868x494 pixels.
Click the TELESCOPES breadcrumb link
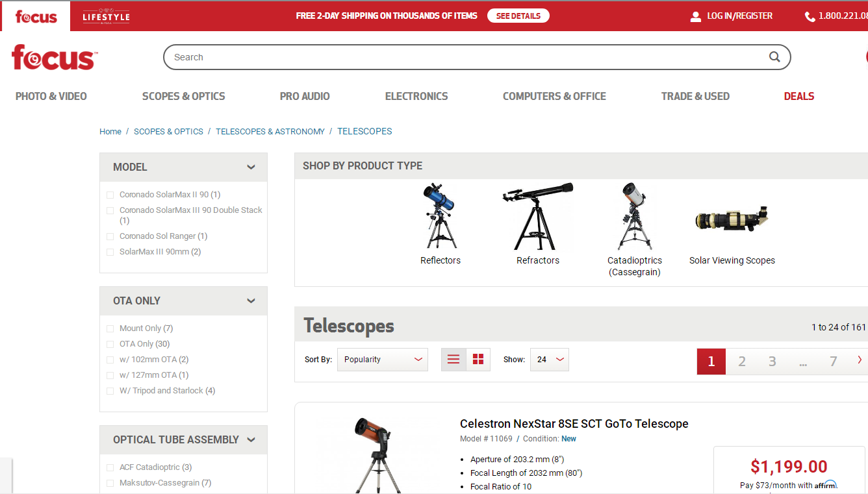(364, 131)
